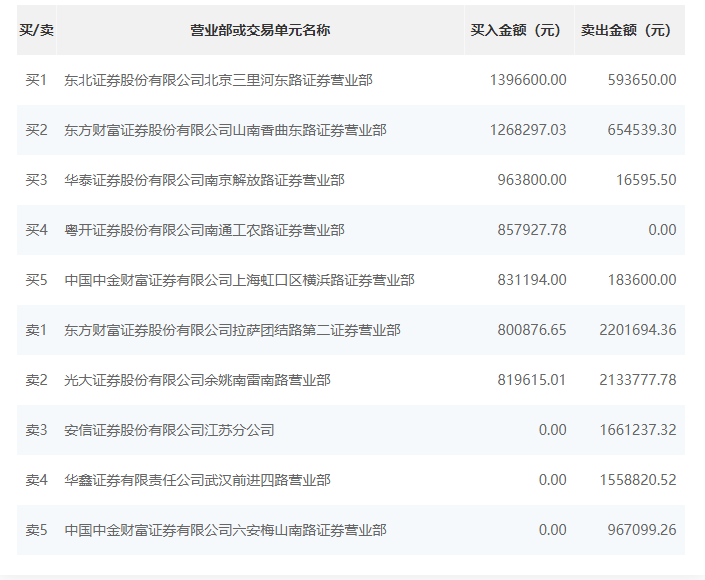
Task: Click the 买入金额（元） column header
Action: (519, 30)
